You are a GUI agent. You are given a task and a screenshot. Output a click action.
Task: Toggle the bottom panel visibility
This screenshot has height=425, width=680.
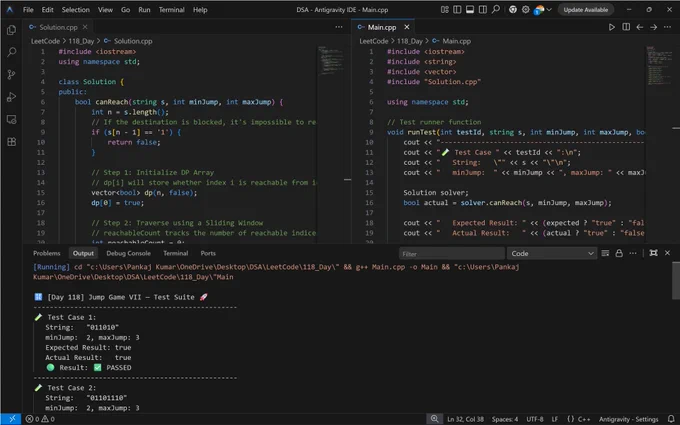coord(470,10)
